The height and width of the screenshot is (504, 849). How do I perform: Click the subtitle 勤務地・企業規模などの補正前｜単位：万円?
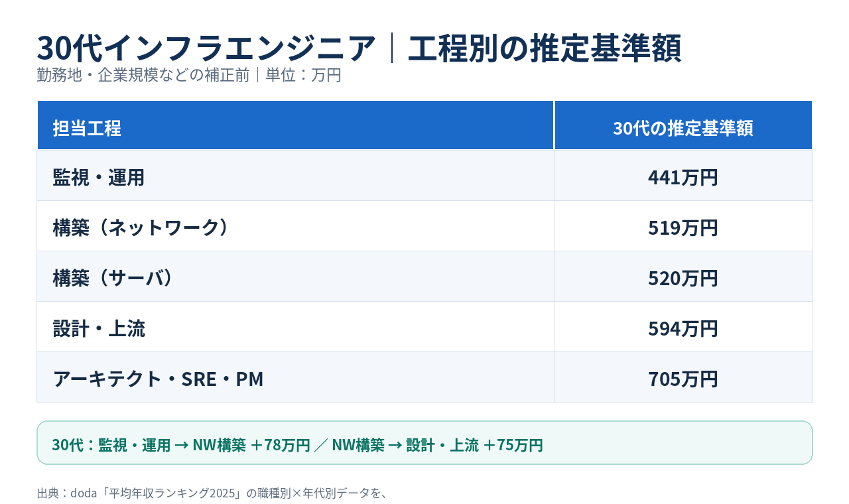[x=189, y=76]
